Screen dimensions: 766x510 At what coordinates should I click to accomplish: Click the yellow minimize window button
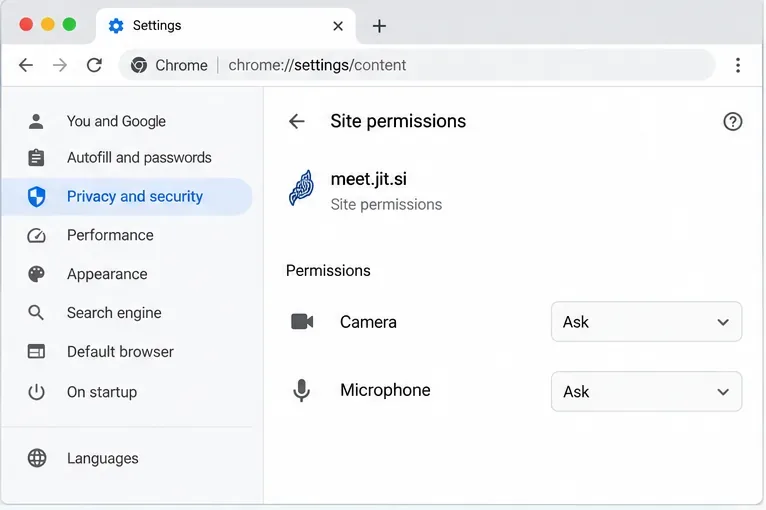pos(48,24)
